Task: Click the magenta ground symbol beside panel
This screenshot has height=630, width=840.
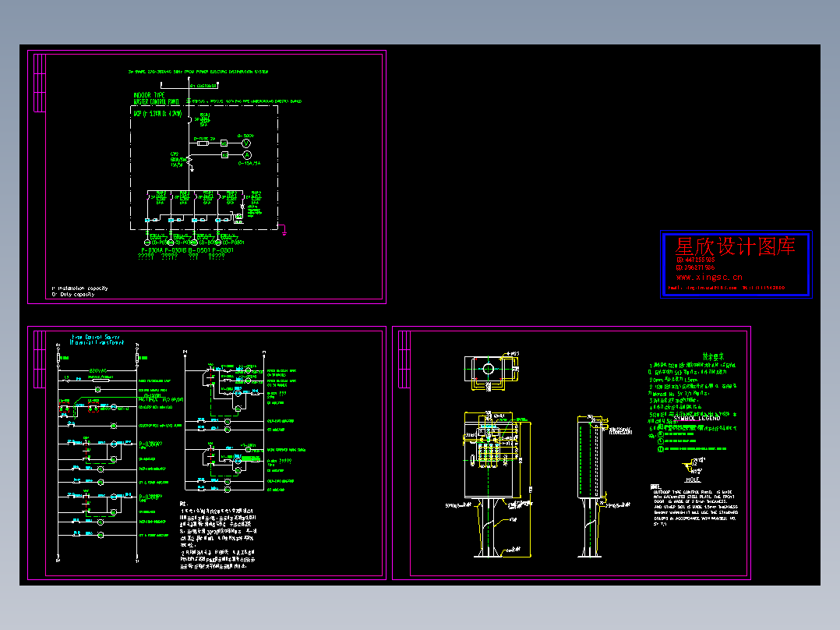Action: click(284, 231)
